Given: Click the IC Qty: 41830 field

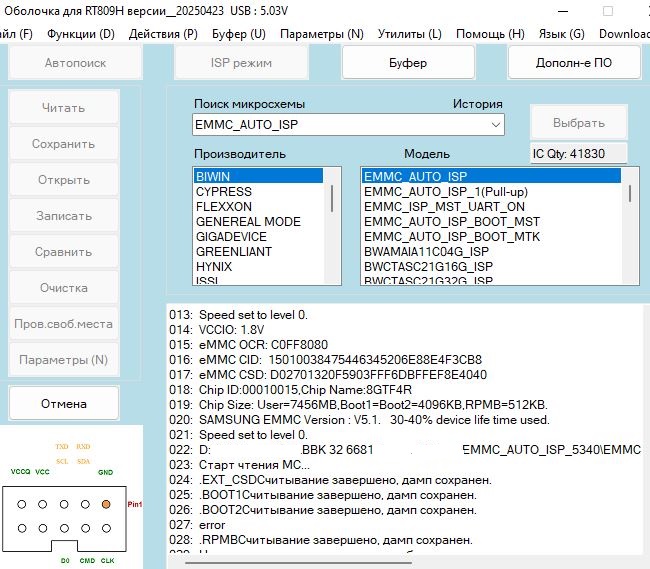Looking at the screenshot, I should click(579, 154).
